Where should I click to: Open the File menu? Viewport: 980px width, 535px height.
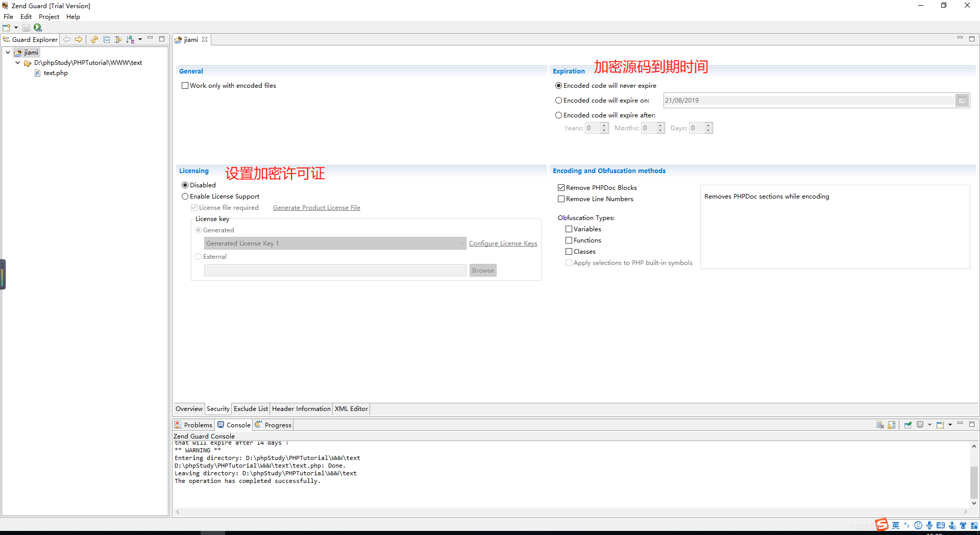pos(9,16)
